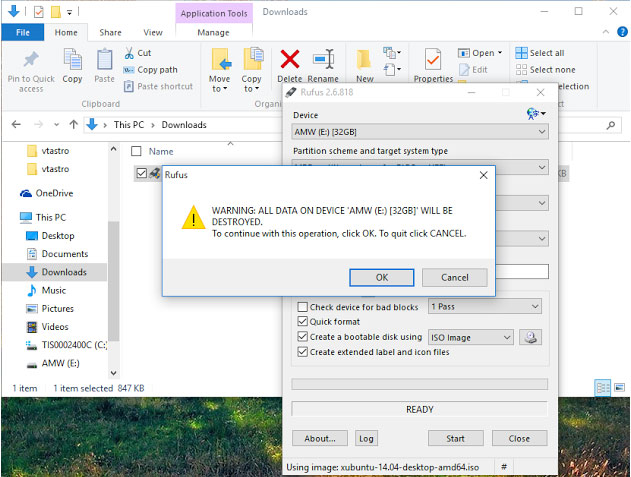Image resolution: width=631 pixels, height=477 pixels.
Task: Click the search magnifier icon in Explorer
Action: point(610,125)
